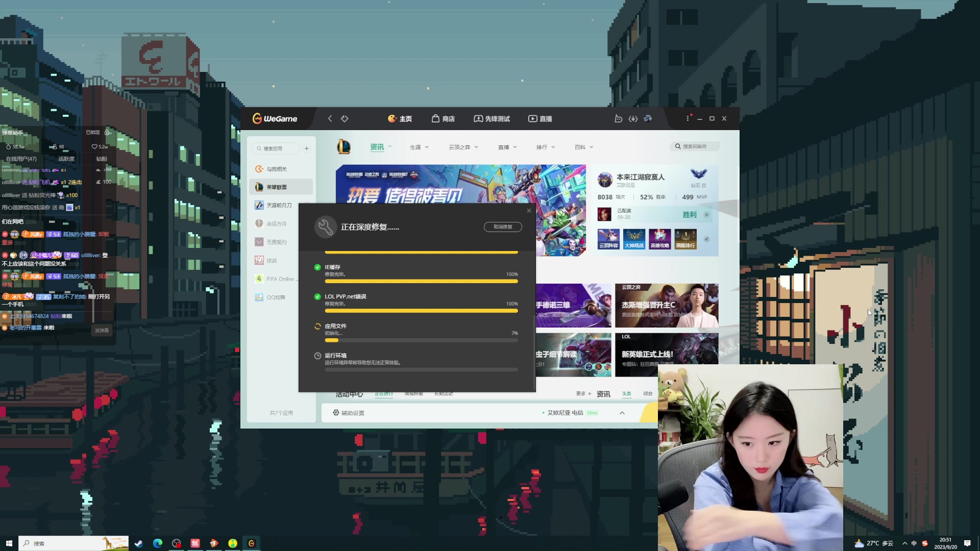Open Microsoft Edge from the taskbar

coord(157,543)
